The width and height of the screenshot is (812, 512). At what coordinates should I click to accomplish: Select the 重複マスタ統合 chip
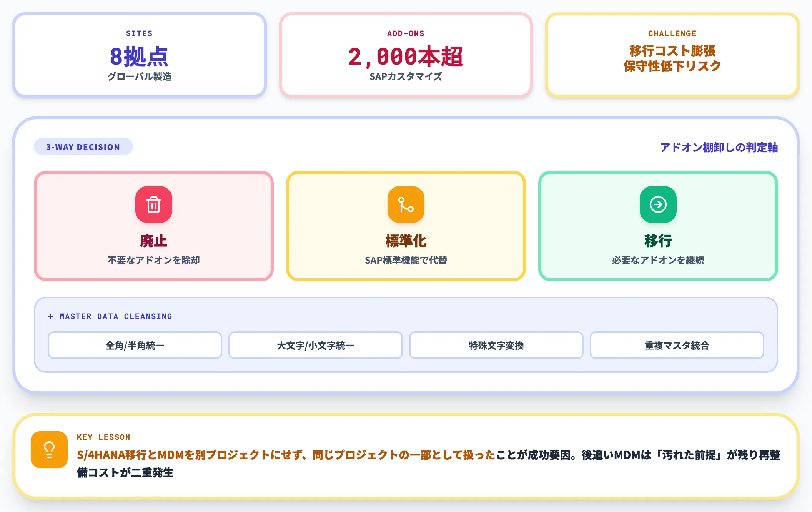click(x=677, y=345)
